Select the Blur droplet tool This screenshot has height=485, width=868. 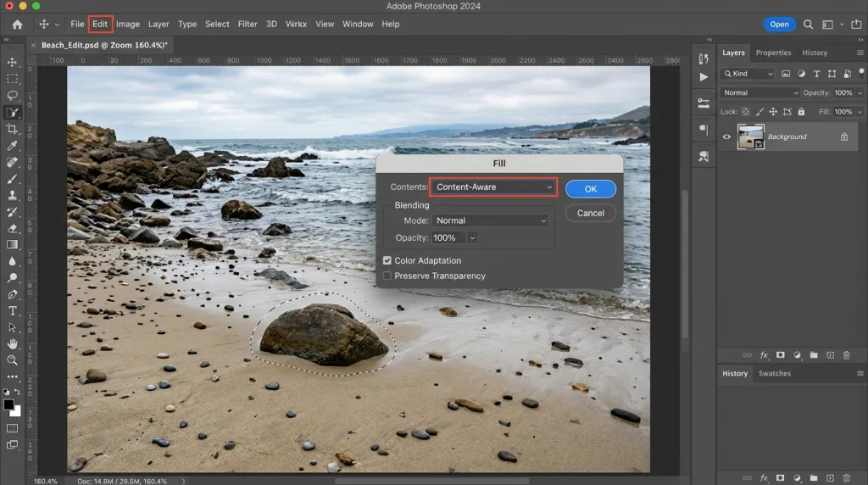[12, 261]
